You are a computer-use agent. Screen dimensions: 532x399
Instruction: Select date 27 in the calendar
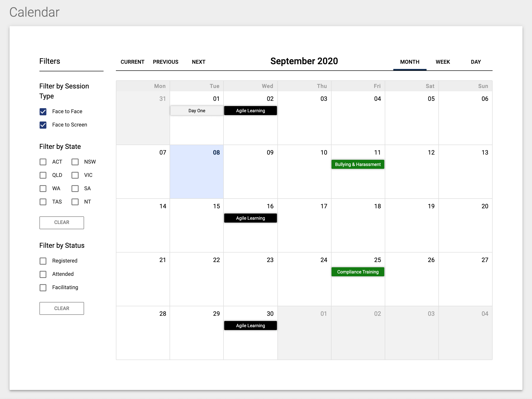(485, 260)
